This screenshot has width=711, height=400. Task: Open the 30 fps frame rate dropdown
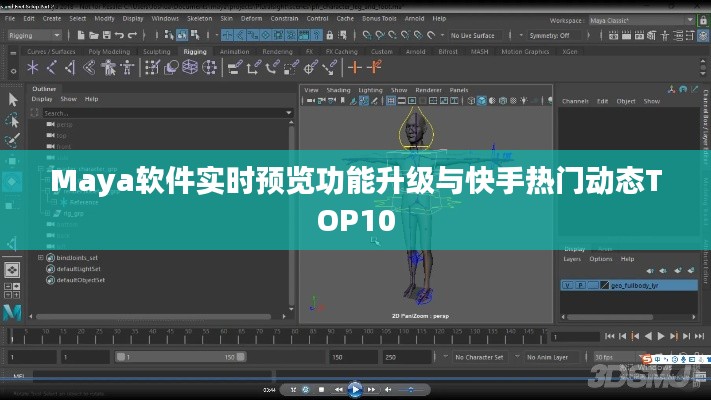click(x=618, y=357)
